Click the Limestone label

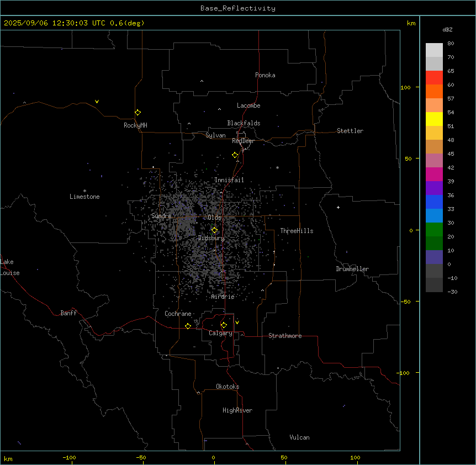point(84,197)
